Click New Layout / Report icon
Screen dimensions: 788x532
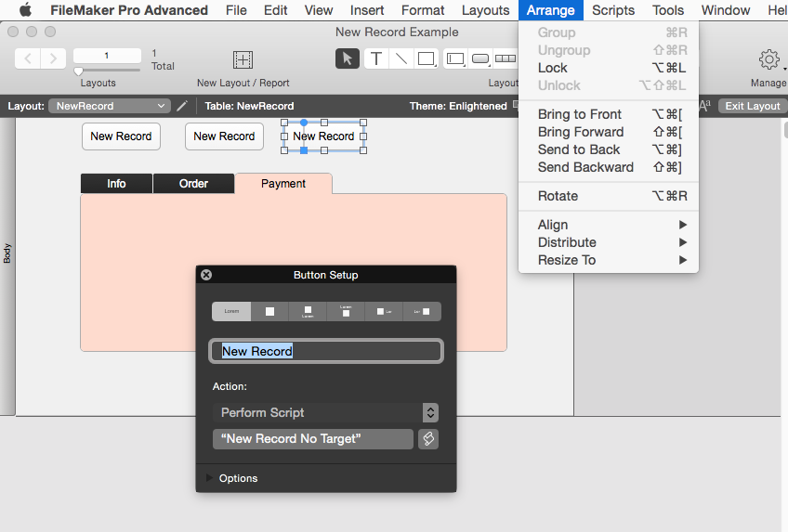click(243, 59)
